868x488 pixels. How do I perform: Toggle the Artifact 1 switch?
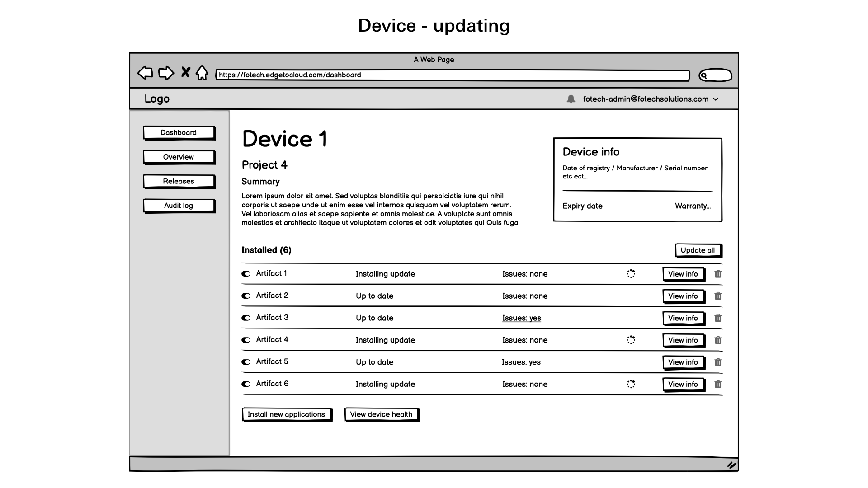click(x=246, y=274)
